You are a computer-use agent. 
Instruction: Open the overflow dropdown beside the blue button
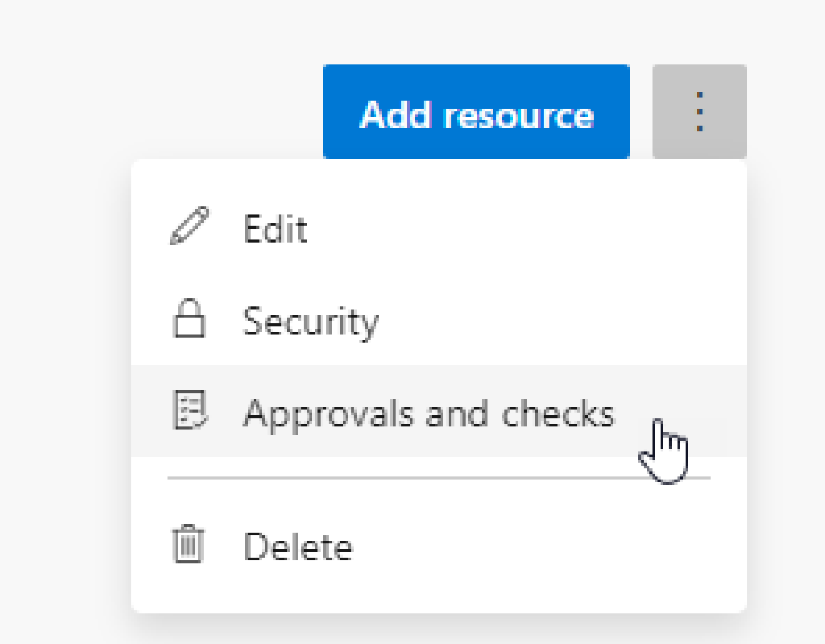point(699,111)
